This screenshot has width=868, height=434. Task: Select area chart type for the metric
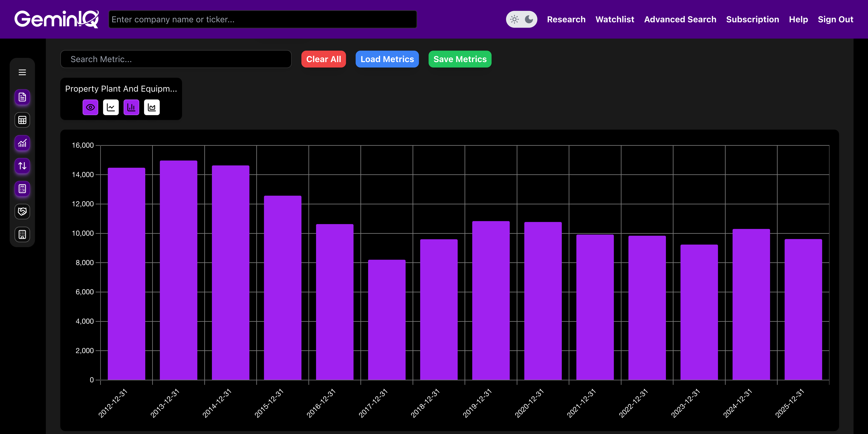tap(152, 107)
